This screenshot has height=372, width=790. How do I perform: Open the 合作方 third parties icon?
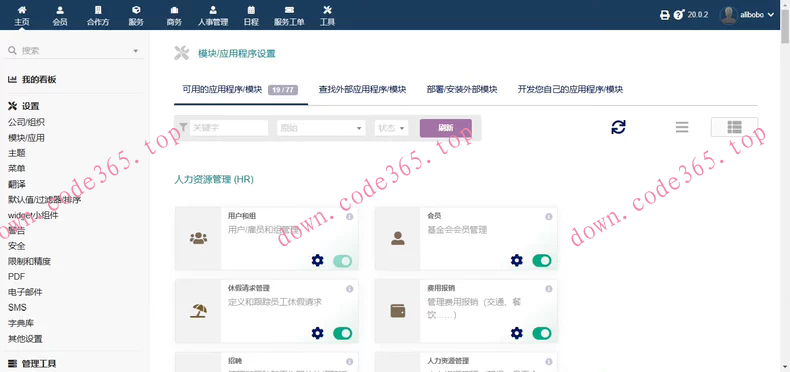coord(98,10)
